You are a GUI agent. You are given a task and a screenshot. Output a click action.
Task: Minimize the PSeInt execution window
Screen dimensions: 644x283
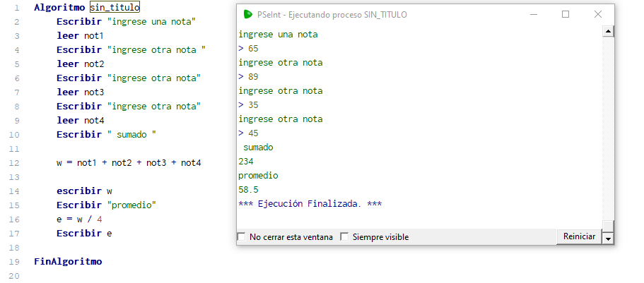point(534,14)
